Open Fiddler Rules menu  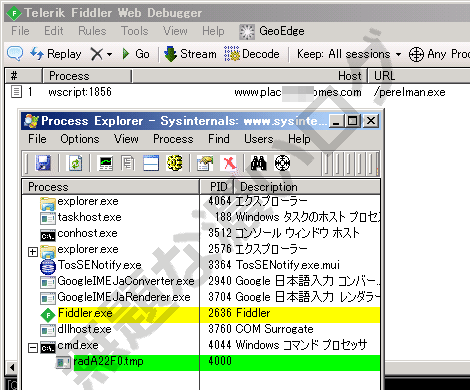tap(92, 31)
